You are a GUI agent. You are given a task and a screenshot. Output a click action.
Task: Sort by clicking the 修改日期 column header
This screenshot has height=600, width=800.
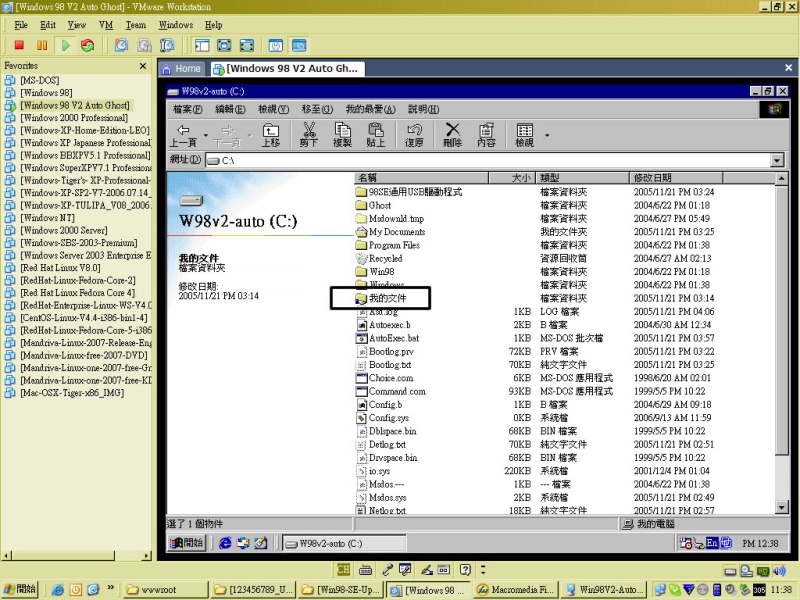[x=676, y=178]
